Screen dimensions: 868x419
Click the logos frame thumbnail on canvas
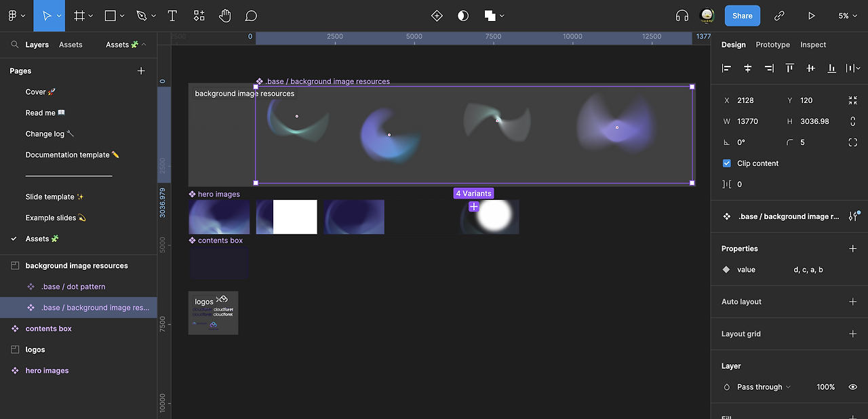tap(213, 313)
